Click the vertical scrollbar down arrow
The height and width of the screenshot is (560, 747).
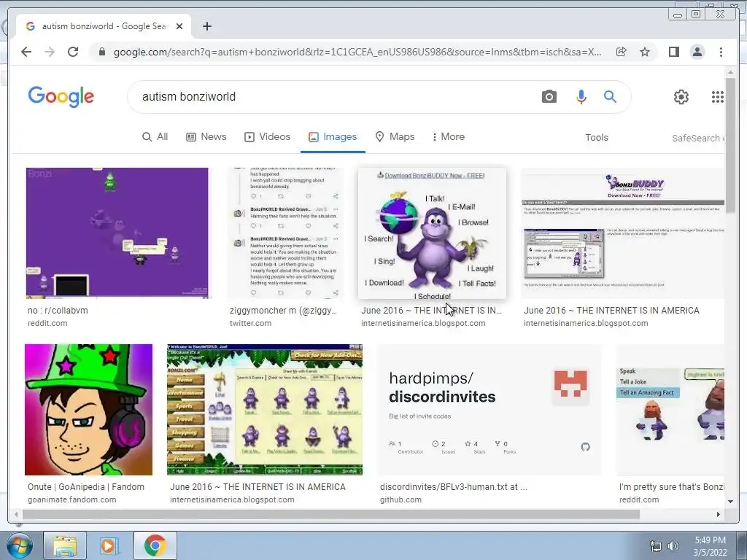coord(730,502)
